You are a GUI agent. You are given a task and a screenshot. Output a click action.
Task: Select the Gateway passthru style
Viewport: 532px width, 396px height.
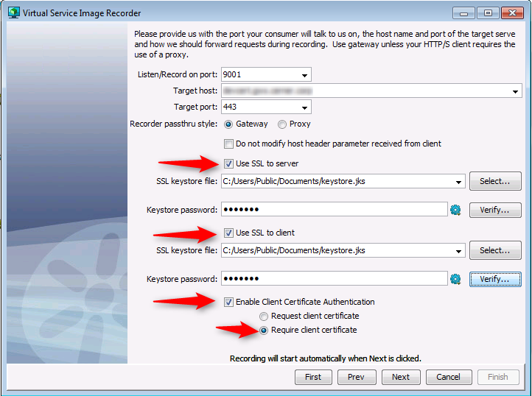228,124
